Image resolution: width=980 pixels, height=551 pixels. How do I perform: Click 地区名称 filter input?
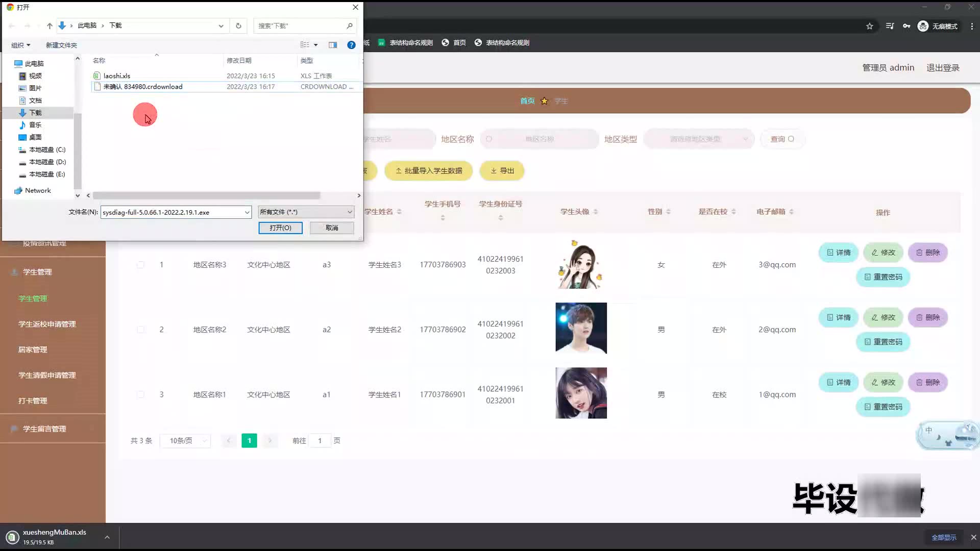coord(540,139)
